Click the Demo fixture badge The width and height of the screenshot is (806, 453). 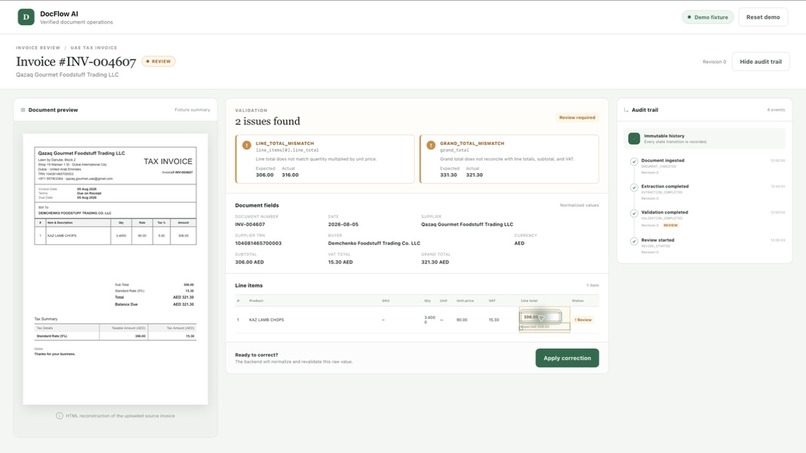click(708, 17)
